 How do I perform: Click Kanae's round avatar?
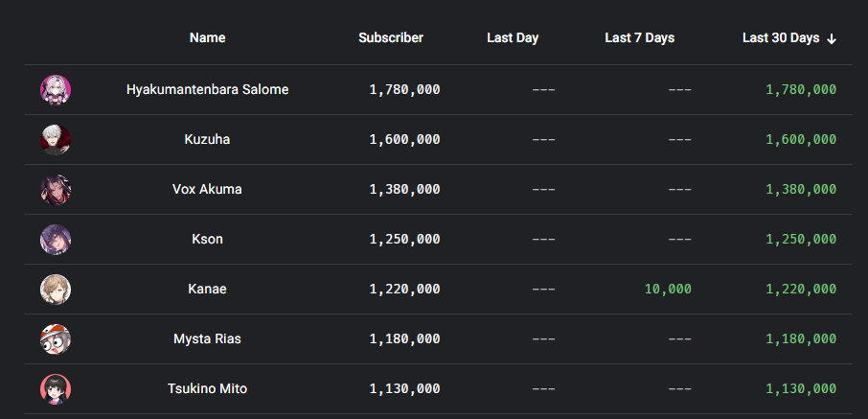(56, 290)
